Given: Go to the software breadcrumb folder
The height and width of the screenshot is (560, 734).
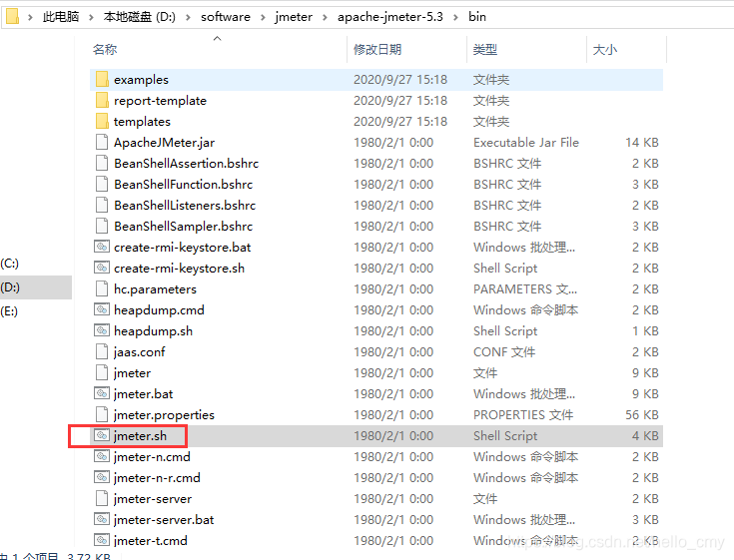Looking at the screenshot, I should 226,17.
